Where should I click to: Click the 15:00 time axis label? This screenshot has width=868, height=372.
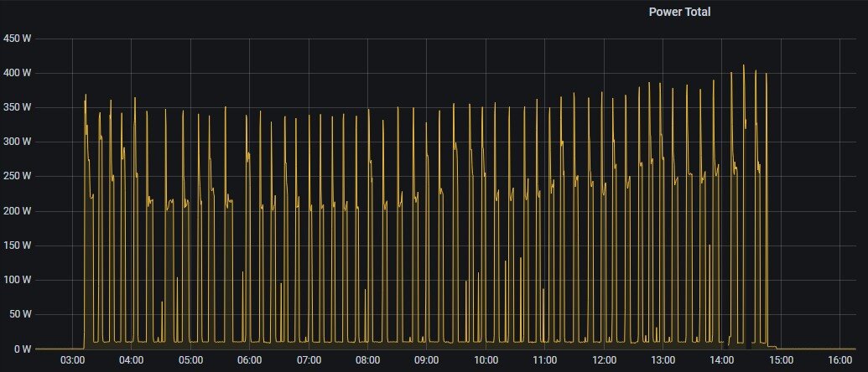point(781,360)
